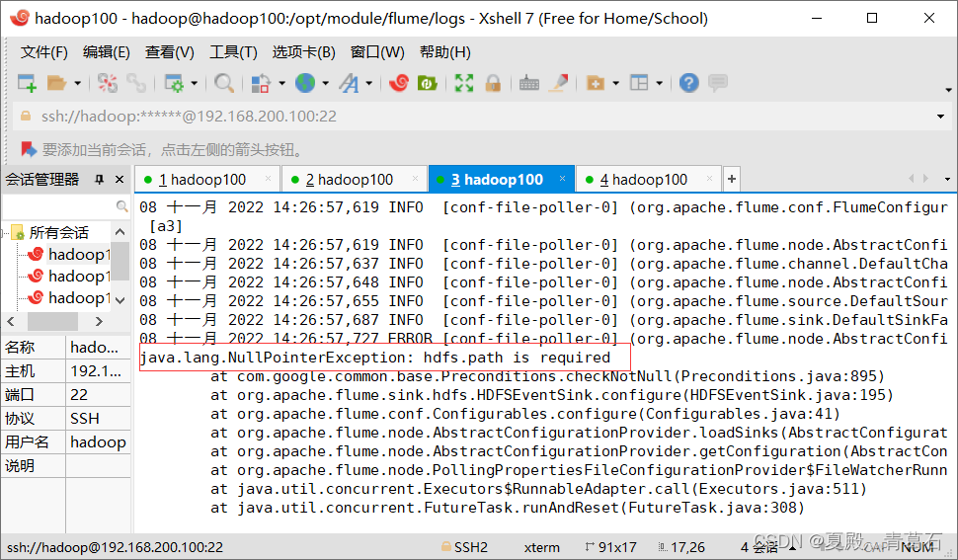This screenshot has height=560, width=958.
Task: Expand the address bar history dropdown
Action: [940, 116]
